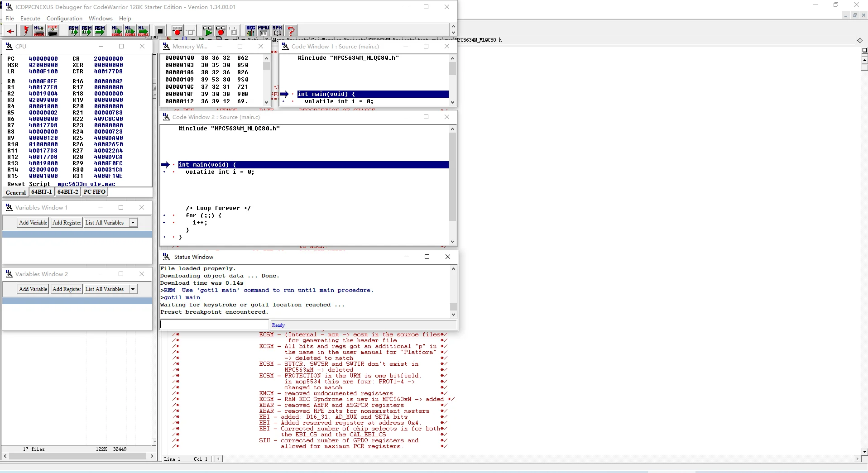This screenshot has height=473, width=868.
Task: Switch to the 64BIT-1 tab in CPU window
Action: (x=42, y=192)
